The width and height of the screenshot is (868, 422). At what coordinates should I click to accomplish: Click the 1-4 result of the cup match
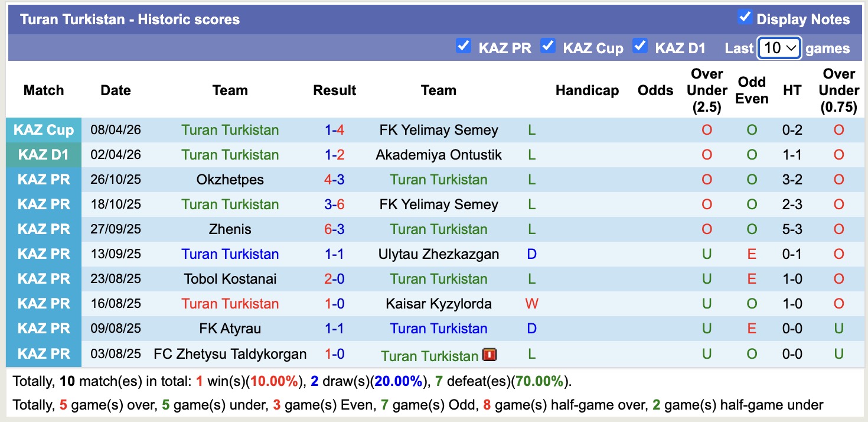[335, 129]
